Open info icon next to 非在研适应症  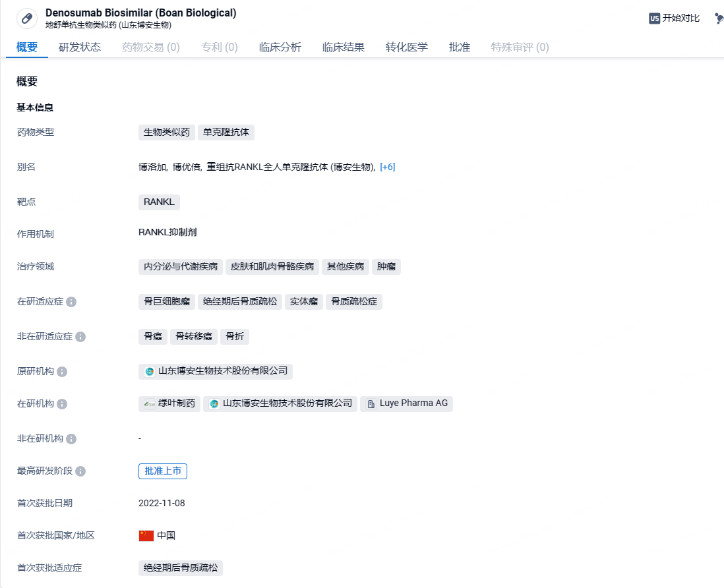point(80,337)
